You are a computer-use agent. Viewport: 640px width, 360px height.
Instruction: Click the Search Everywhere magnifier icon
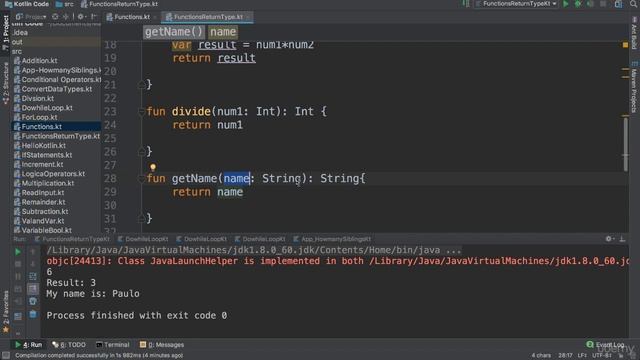tap(633, 4)
